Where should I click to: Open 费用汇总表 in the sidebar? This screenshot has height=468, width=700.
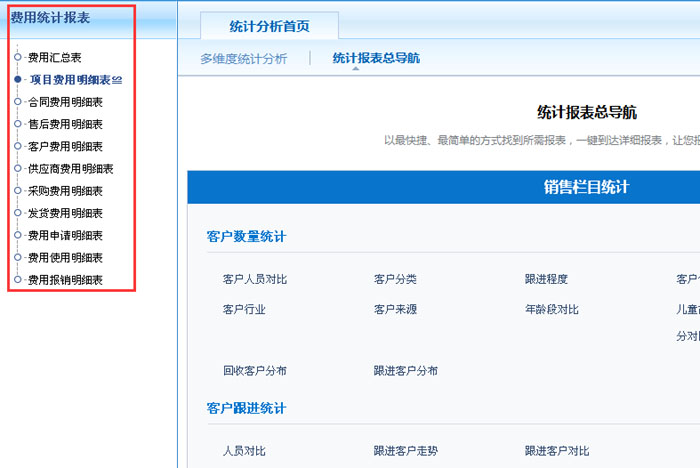[54, 58]
